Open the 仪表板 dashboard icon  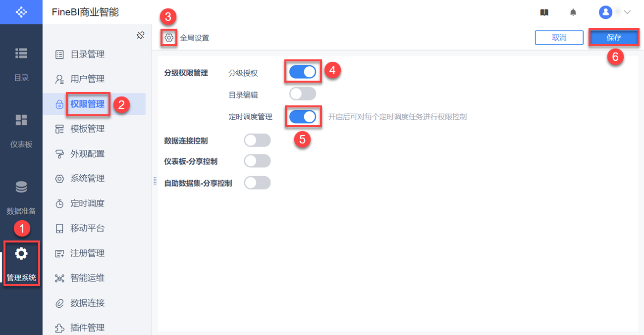[21, 120]
